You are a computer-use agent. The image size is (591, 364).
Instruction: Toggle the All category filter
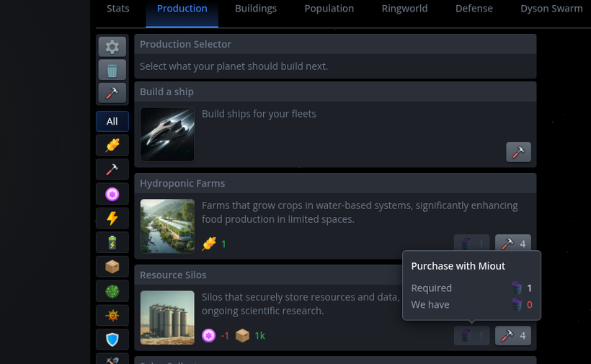112,121
